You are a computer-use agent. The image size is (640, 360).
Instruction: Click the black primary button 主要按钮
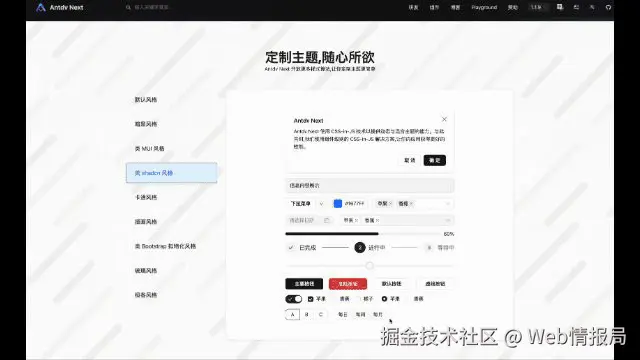tap(304, 284)
